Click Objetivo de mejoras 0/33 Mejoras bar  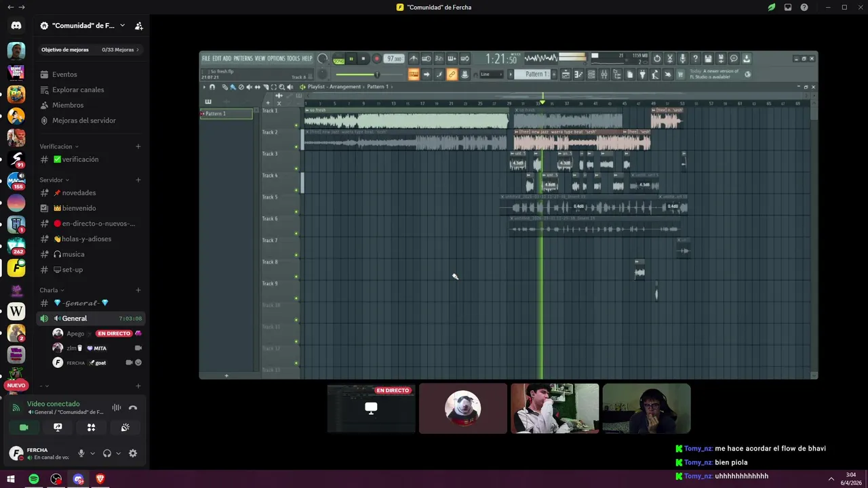click(x=91, y=49)
